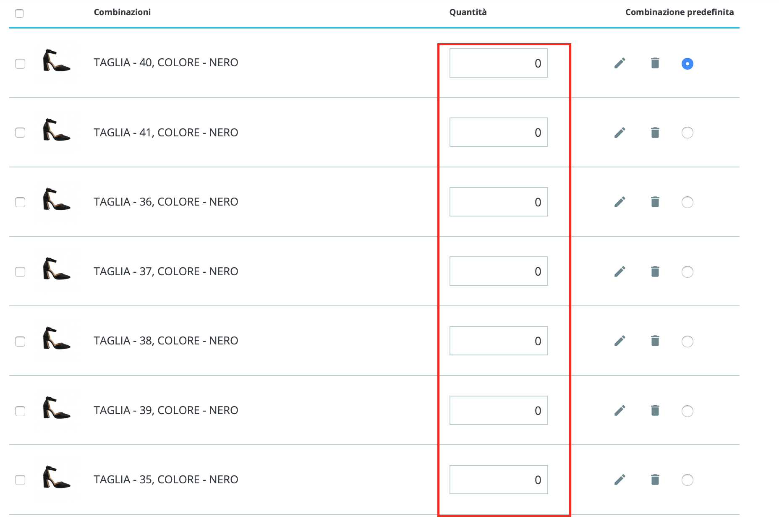The image size is (779, 532).
Task: Check the select-all combinations checkbox
Action: click(x=19, y=13)
